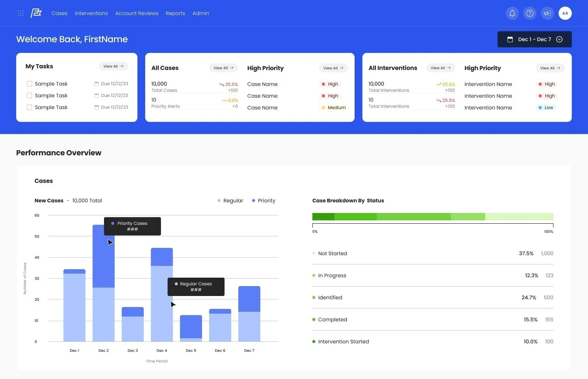The width and height of the screenshot is (588, 379).
Task: Open the help question mark icon
Action: [x=530, y=13]
